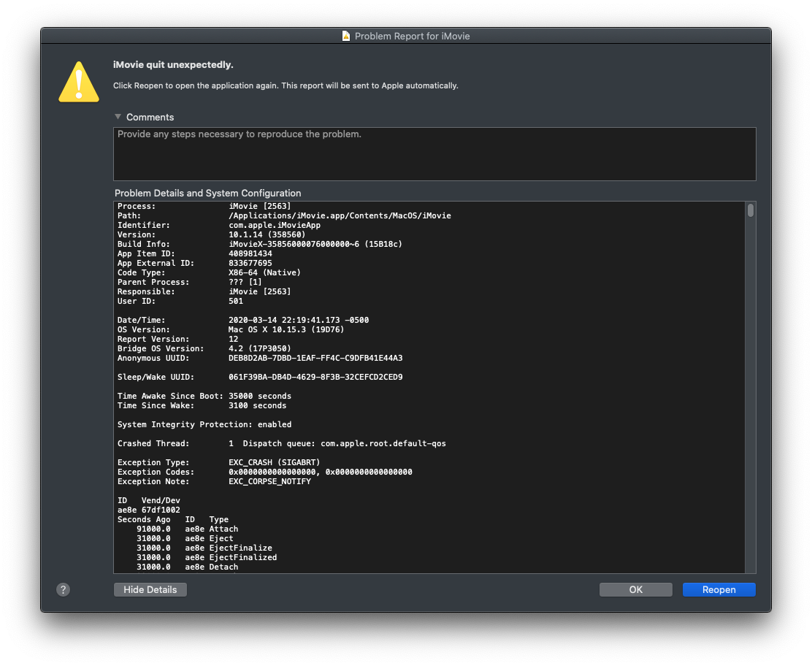Image resolution: width=812 pixels, height=666 pixels.
Task: Click the 'ae8e Eject' row
Action: (185, 539)
